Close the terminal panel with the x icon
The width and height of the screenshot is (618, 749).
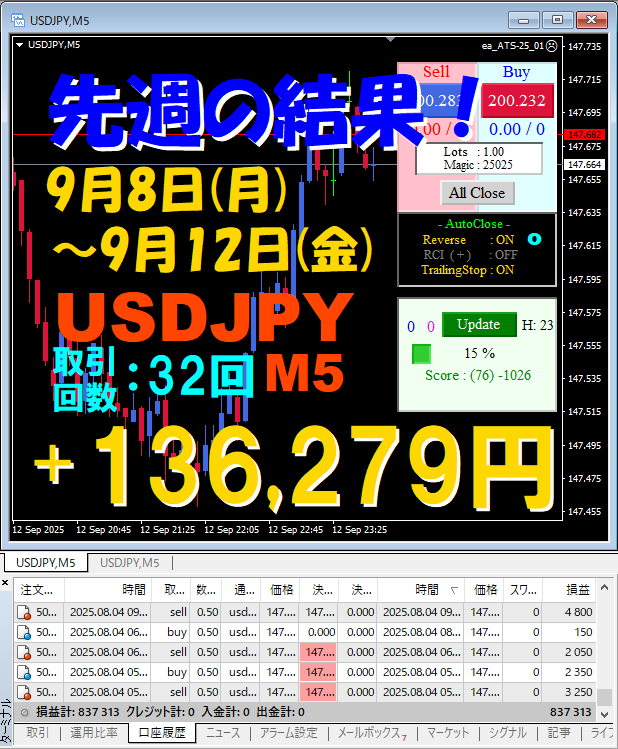(x=5, y=582)
